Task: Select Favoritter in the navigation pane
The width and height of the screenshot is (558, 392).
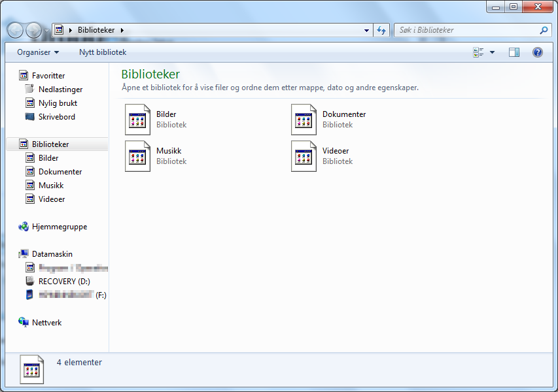Action: [48, 76]
